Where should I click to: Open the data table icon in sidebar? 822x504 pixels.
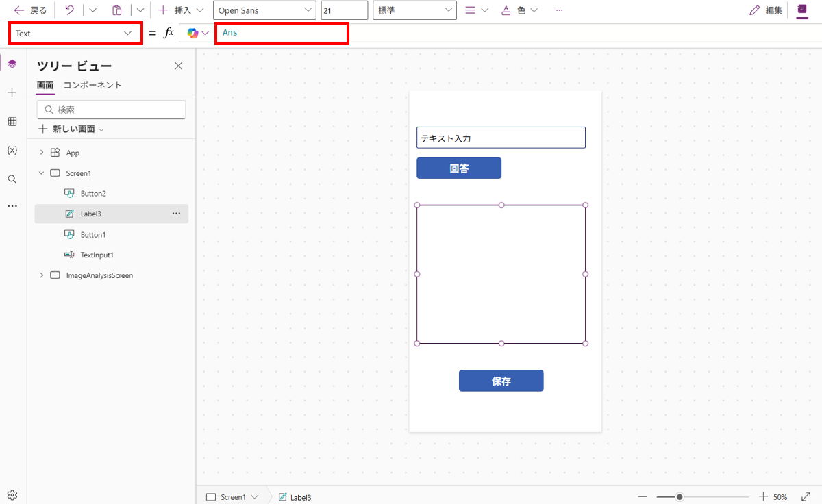tap(12, 121)
